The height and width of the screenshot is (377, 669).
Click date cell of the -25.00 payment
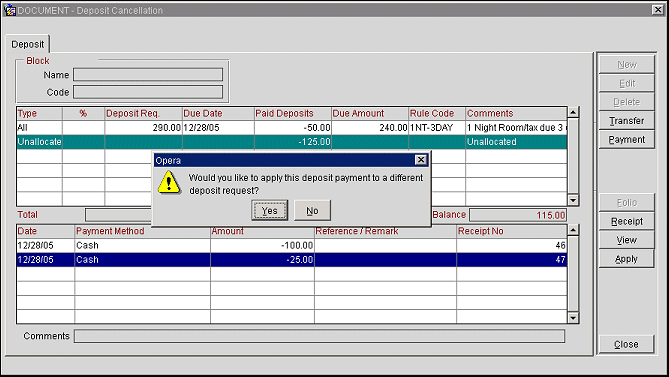(x=46, y=259)
